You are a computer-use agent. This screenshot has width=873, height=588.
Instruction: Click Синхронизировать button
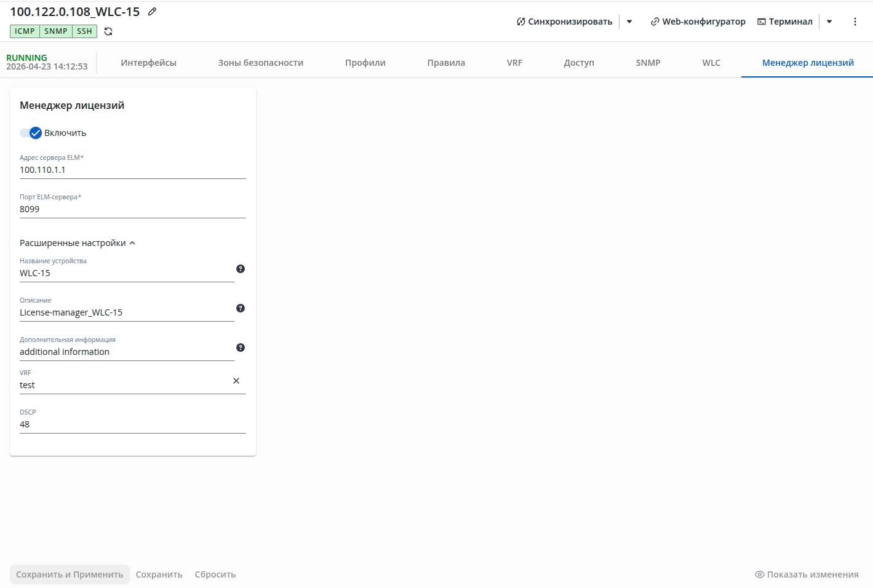(x=564, y=22)
